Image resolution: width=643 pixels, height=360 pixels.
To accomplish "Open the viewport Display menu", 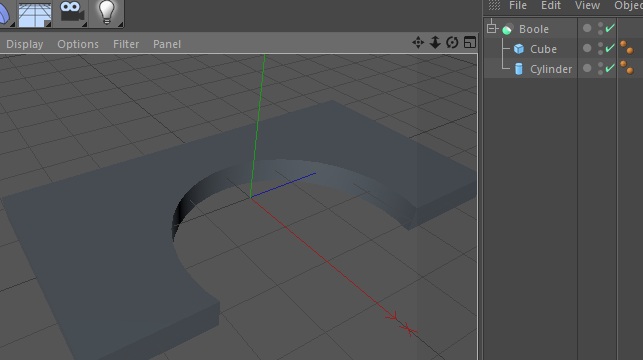I will pyautogui.click(x=25, y=44).
